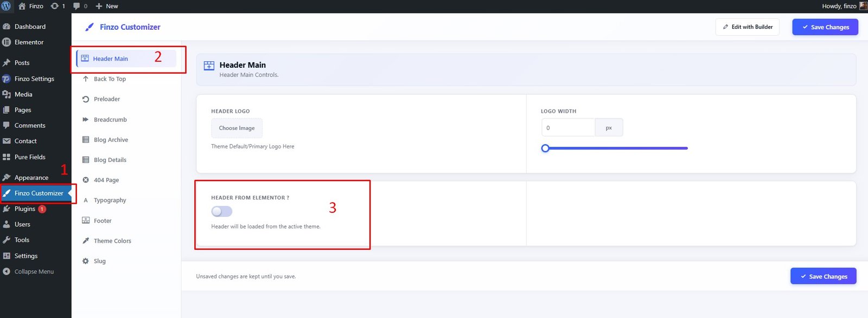Viewport: 868px width, 318px height.
Task: Click 'Unsaved changes are kept until you save.' text
Action: [x=246, y=276]
